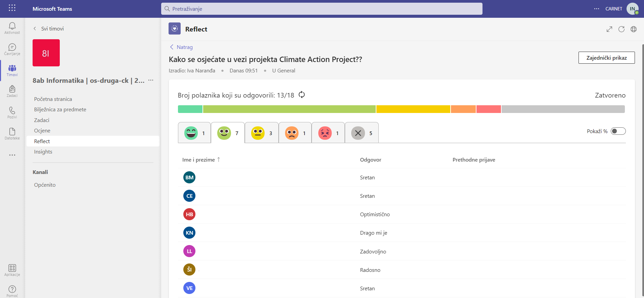Select the sad orange emoji tab

(295, 133)
